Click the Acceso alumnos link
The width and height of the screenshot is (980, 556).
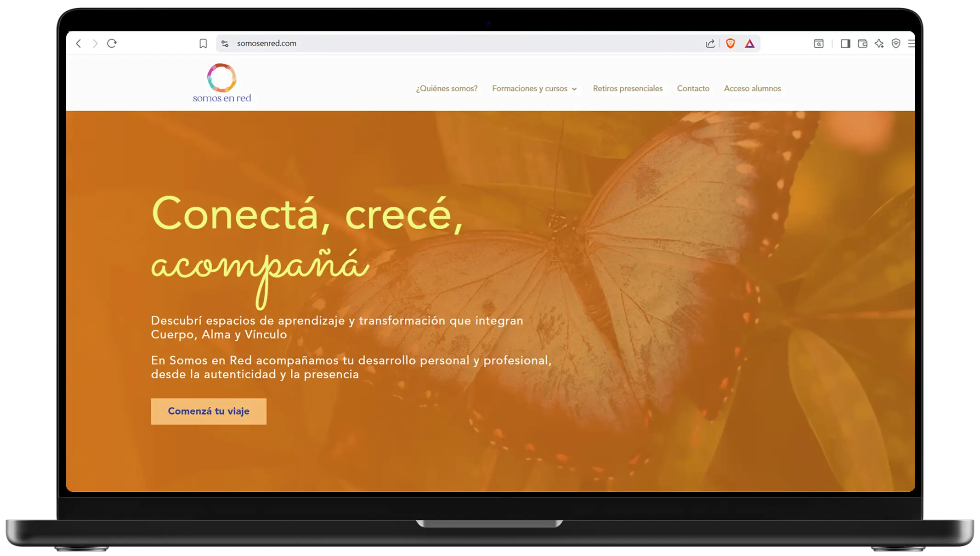tap(752, 89)
